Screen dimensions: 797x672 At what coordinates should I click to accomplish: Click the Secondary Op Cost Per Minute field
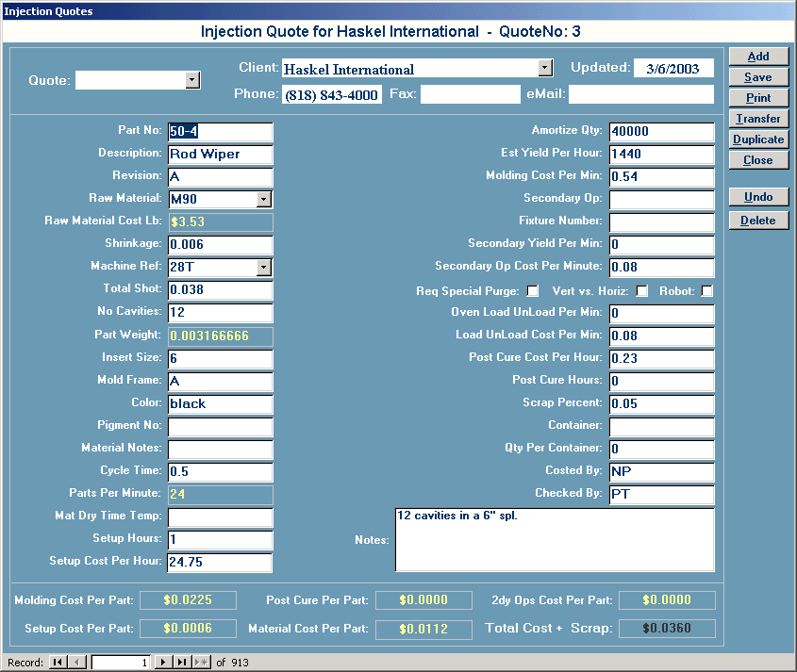tap(662, 267)
